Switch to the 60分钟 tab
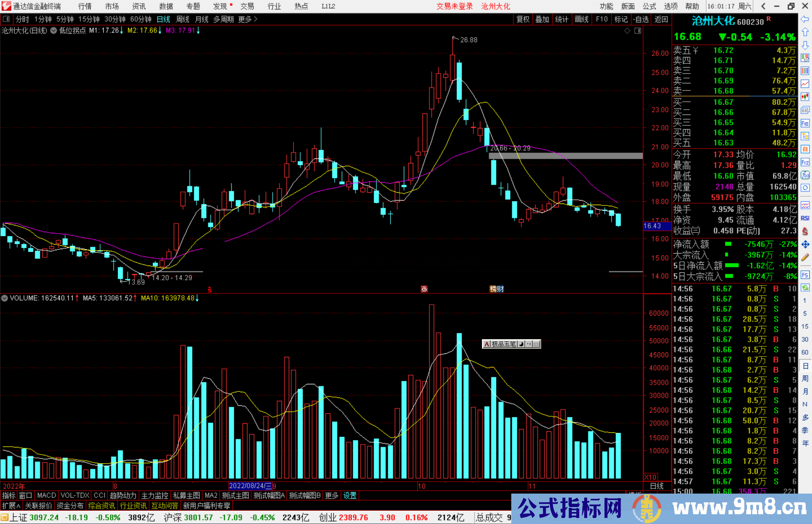 click(x=141, y=19)
